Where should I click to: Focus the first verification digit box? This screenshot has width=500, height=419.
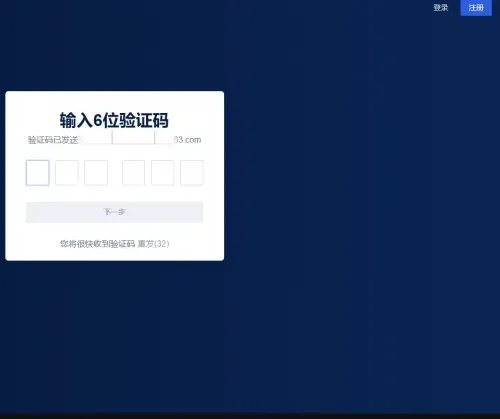[x=38, y=173]
